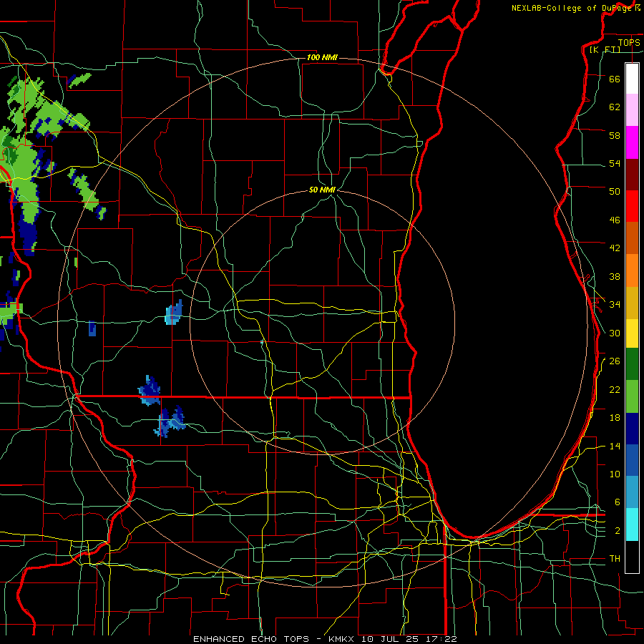The image size is (644, 644).
Task: Click the "62" scale value
Action: tap(615, 107)
